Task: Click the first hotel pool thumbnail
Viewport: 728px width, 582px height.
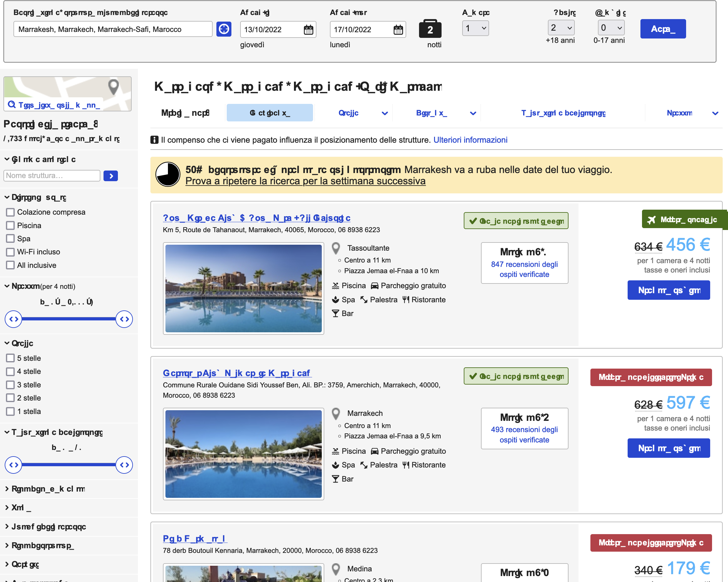Action: pos(244,288)
